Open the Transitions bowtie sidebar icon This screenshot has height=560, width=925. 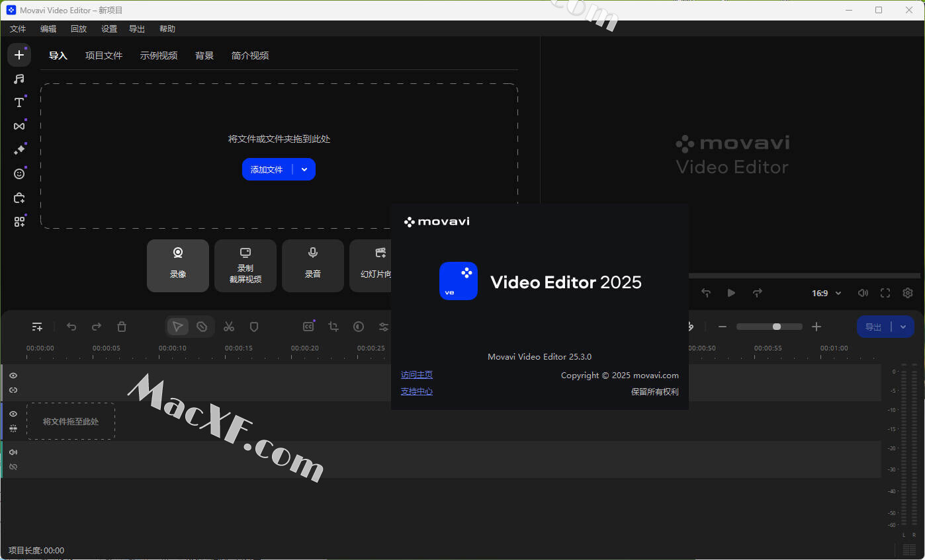pos(19,126)
